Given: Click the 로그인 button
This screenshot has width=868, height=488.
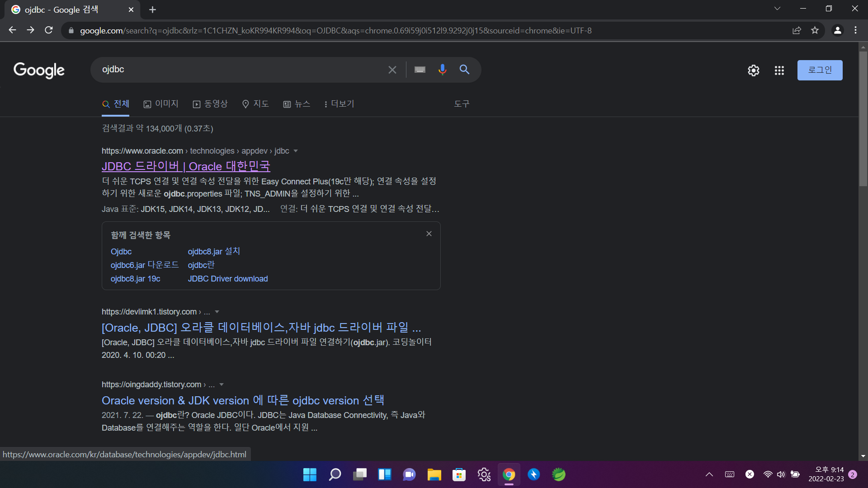Looking at the screenshot, I should 820,70.
